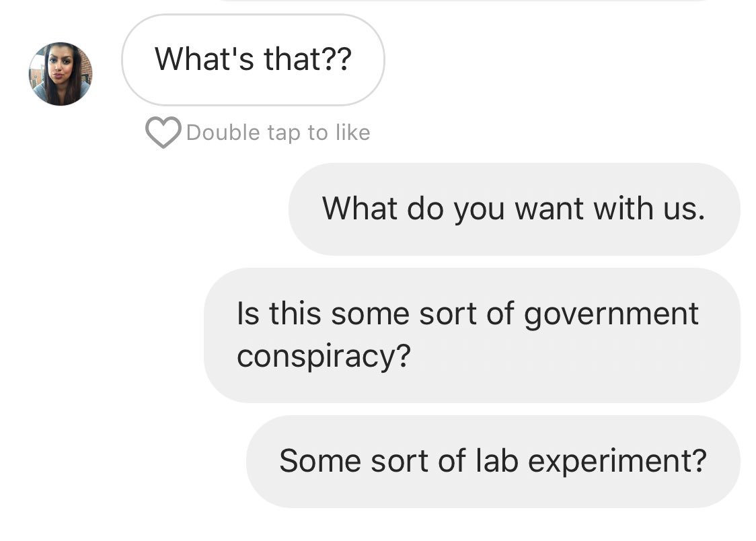Select the government conspiracy message bubble
756x541 pixels.
click(472, 335)
